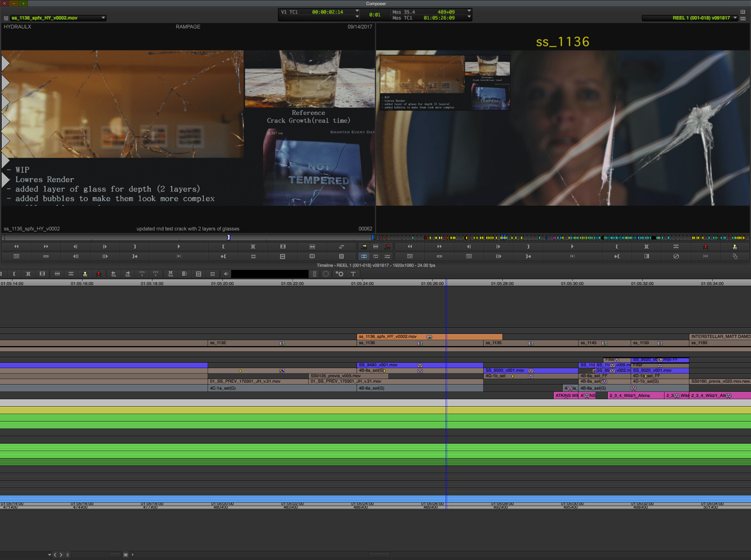Play In to Out on record monitor
This screenshot has height=560, width=751.
572,256
